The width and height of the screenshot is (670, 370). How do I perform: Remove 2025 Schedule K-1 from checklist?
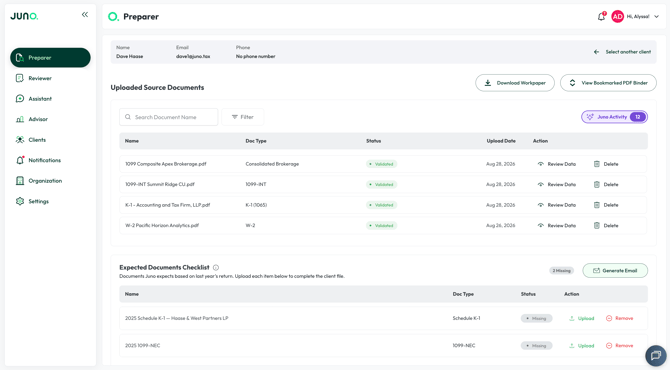pyautogui.click(x=620, y=318)
